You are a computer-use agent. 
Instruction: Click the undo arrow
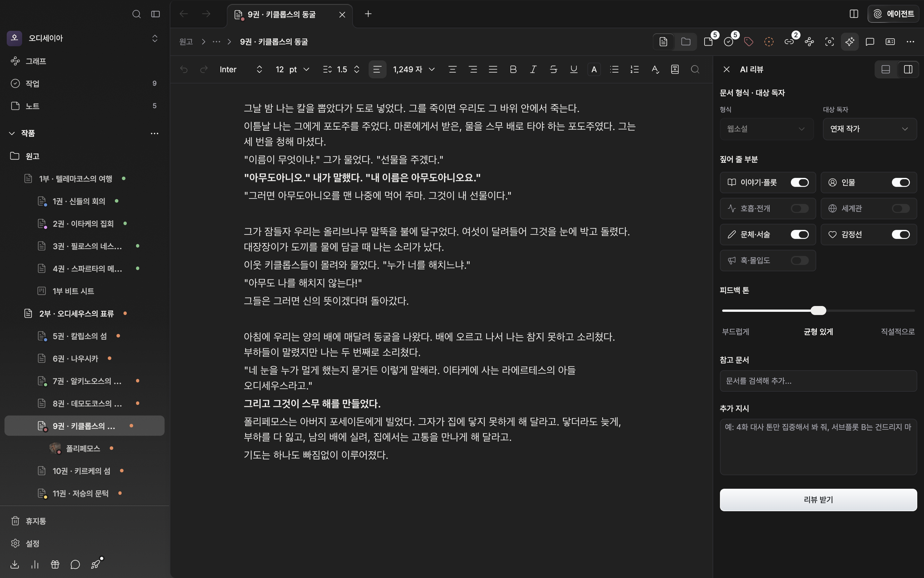point(184,69)
